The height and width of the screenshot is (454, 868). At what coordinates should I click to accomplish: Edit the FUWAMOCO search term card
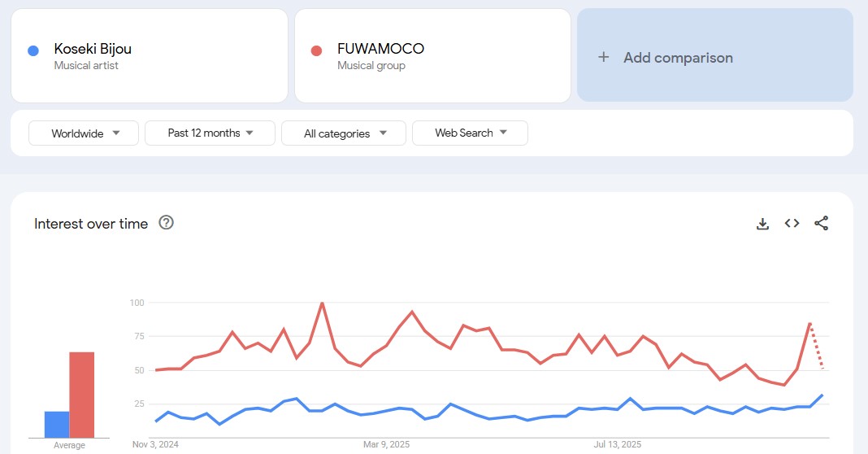coord(433,55)
